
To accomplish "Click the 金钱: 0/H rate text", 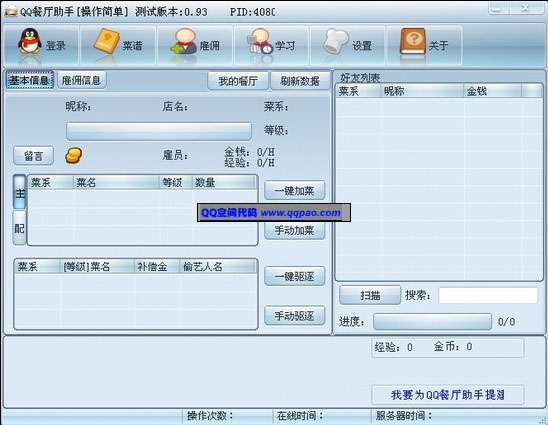I will pos(250,152).
